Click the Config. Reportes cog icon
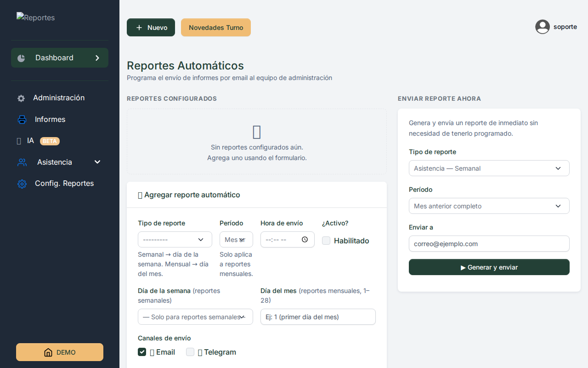Screen dimensions: 588x368 coord(22,184)
